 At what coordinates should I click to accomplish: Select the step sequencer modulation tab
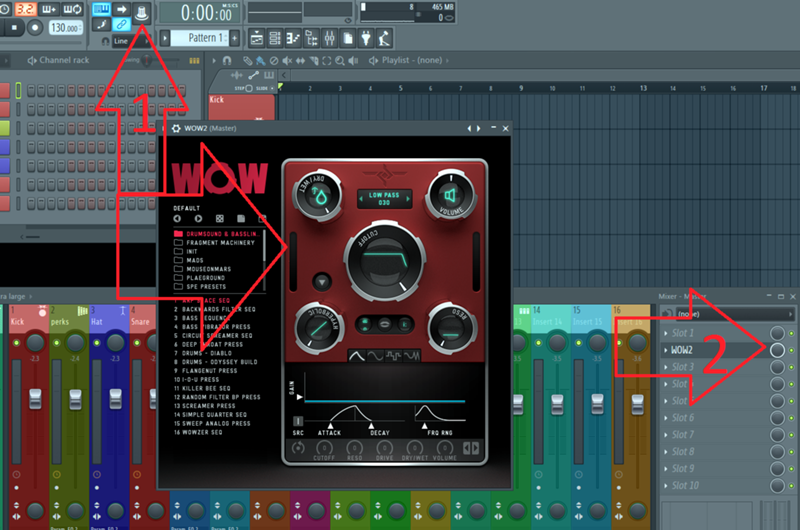393,356
